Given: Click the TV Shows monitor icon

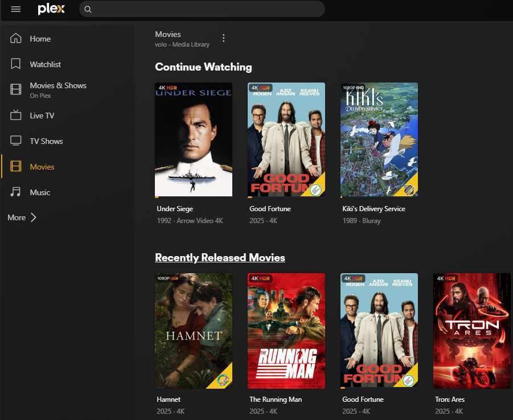Looking at the screenshot, I should (16, 141).
